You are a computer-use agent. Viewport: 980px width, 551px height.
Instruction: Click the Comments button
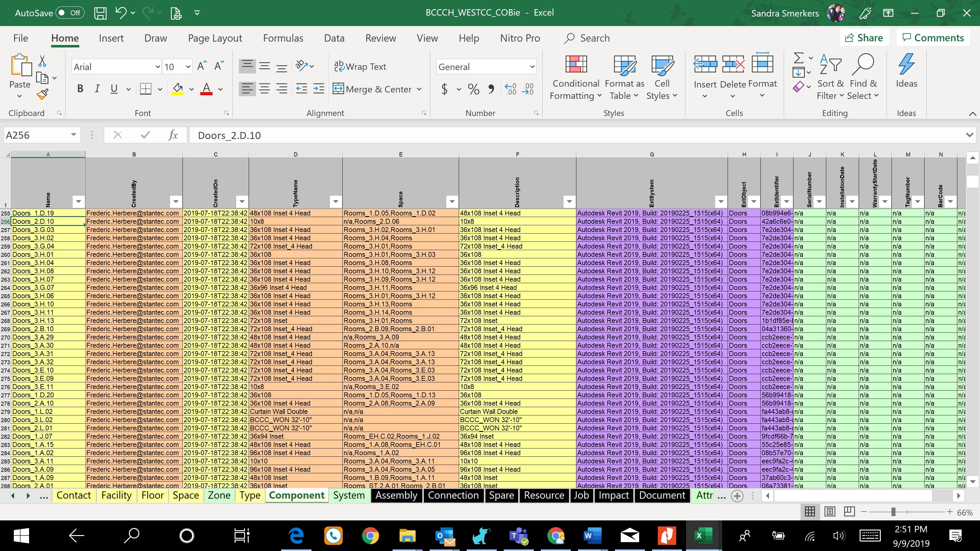tap(933, 38)
